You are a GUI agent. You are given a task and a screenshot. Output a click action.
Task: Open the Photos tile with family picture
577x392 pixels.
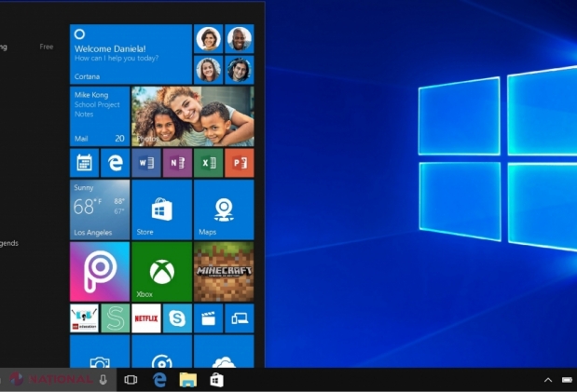click(x=193, y=116)
